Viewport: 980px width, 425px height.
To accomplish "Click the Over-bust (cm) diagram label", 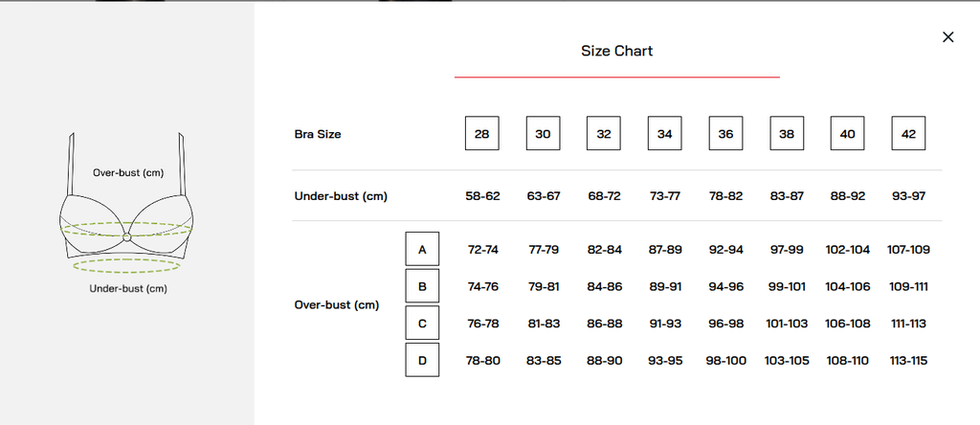I will (x=128, y=173).
